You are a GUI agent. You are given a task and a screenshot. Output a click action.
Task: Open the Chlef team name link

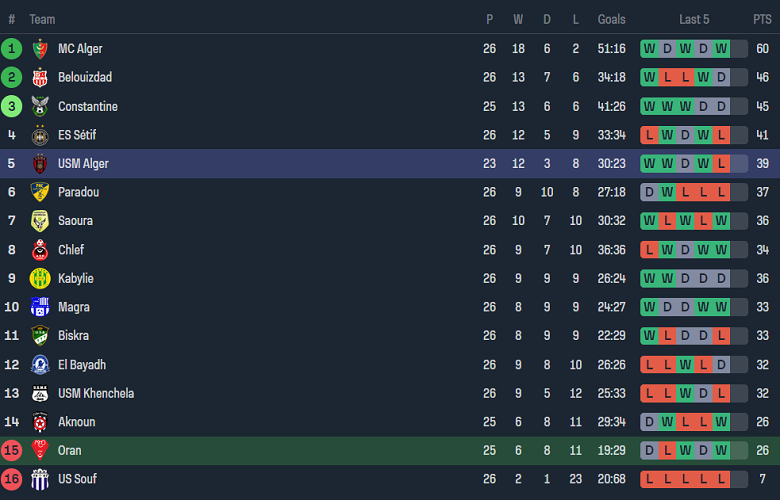click(71, 250)
